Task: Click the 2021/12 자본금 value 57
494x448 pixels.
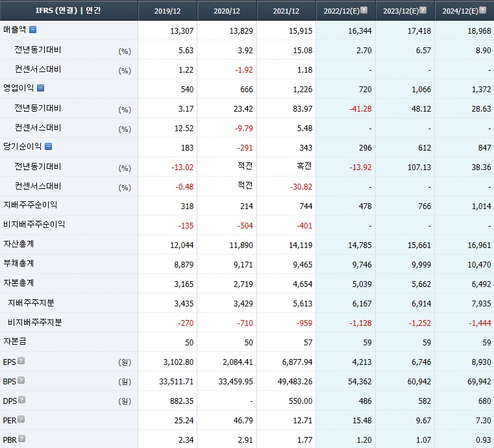Action: 308,343
